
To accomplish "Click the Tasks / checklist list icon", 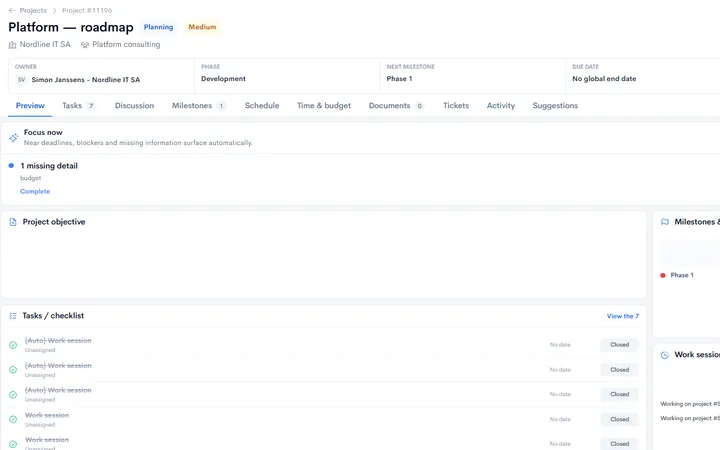I will tap(13, 316).
